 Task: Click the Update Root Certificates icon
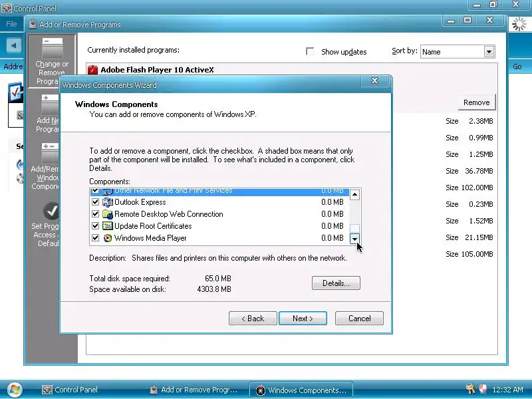tap(108, 226)
